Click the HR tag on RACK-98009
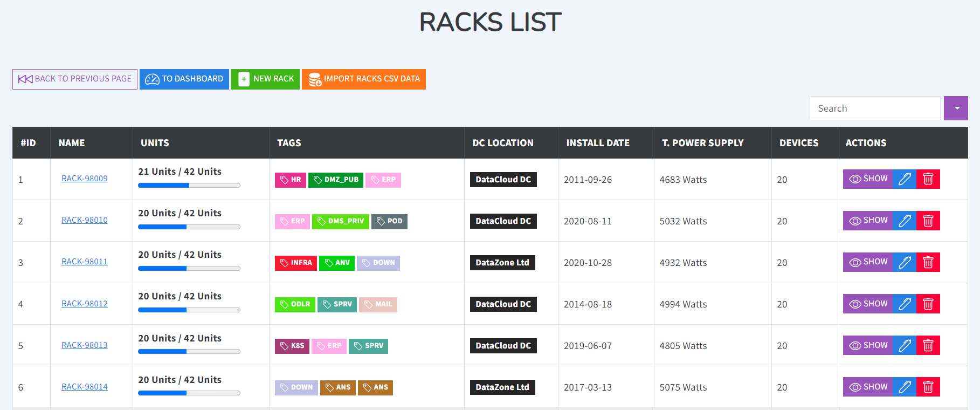The image size is (980, 410). 291,180
